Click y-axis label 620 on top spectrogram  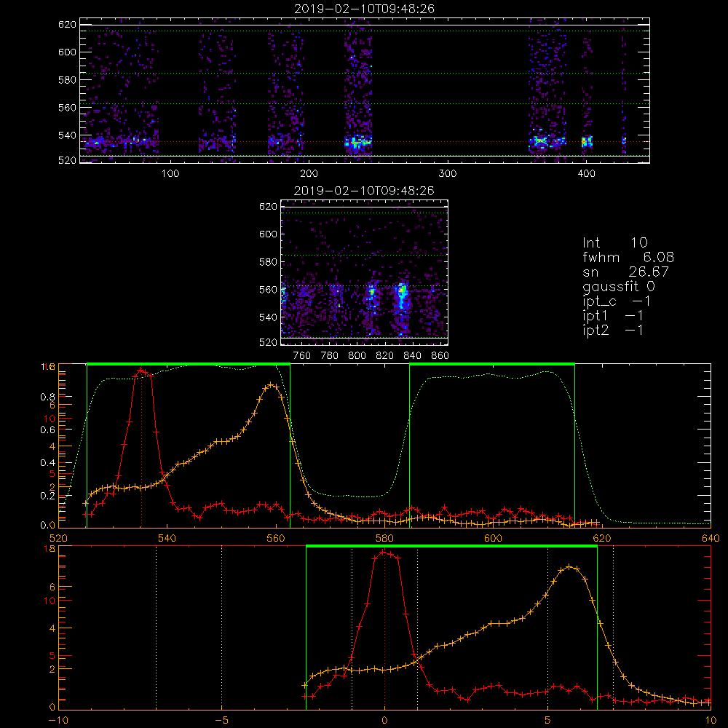67,25
